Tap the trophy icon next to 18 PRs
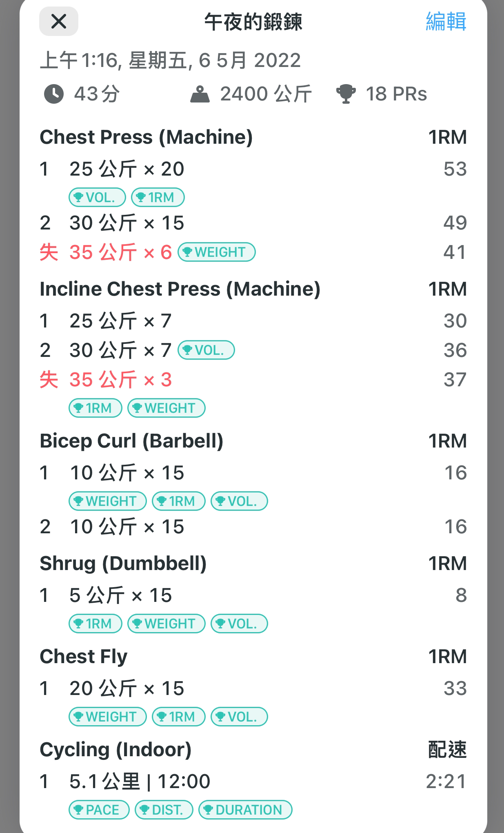Image resolution: width=504 pixels, height=833 pixels. tap(346, 94)
